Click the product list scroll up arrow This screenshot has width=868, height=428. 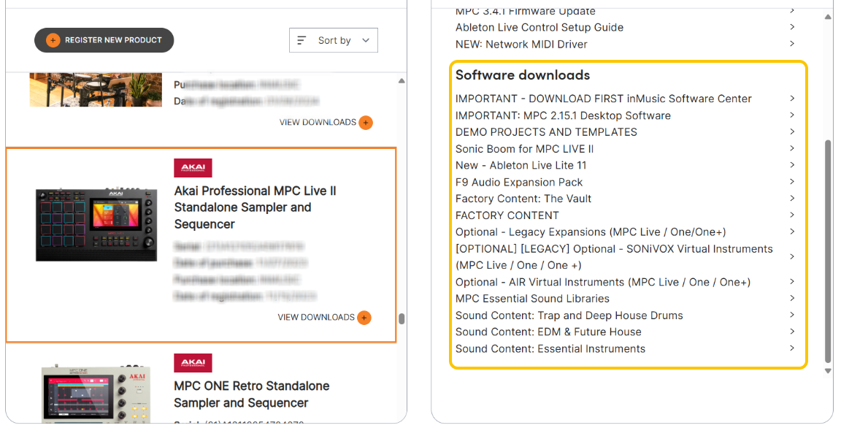tap(402, 81)
